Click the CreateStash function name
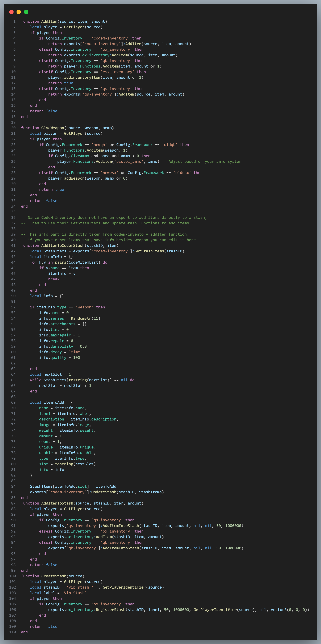The height and width of the screenshot is (644, 321). click(x=54, y=576)
